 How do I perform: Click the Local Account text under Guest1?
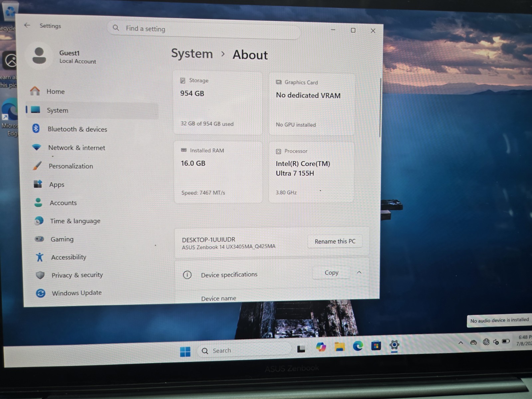pyautogui.click(x=77, y=61)
